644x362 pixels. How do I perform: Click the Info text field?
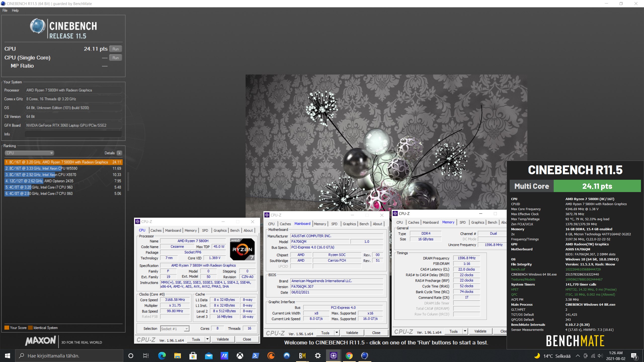click(x=73, y=134)
